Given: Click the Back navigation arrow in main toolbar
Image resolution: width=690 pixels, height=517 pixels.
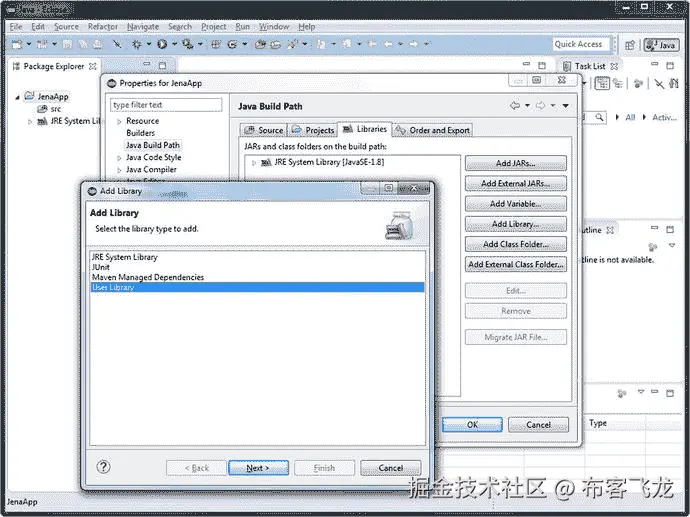Looking at the screenshot, I should (x=388, y=44).
